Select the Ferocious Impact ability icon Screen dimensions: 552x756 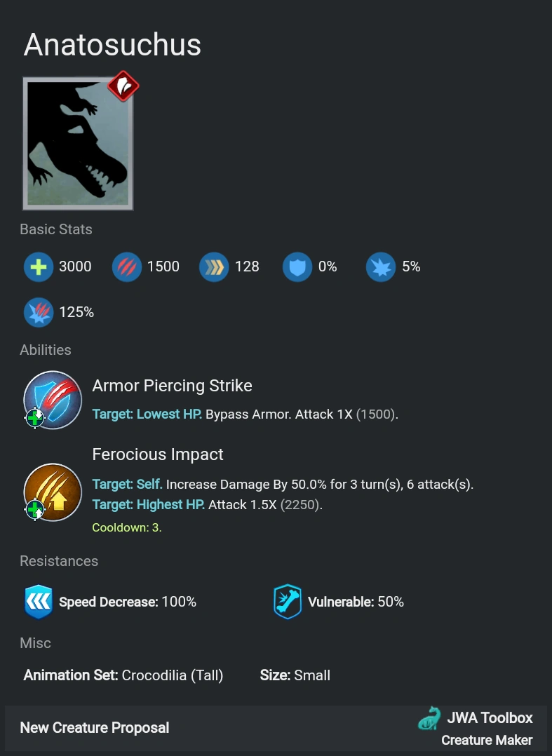(x=53, y=492)
